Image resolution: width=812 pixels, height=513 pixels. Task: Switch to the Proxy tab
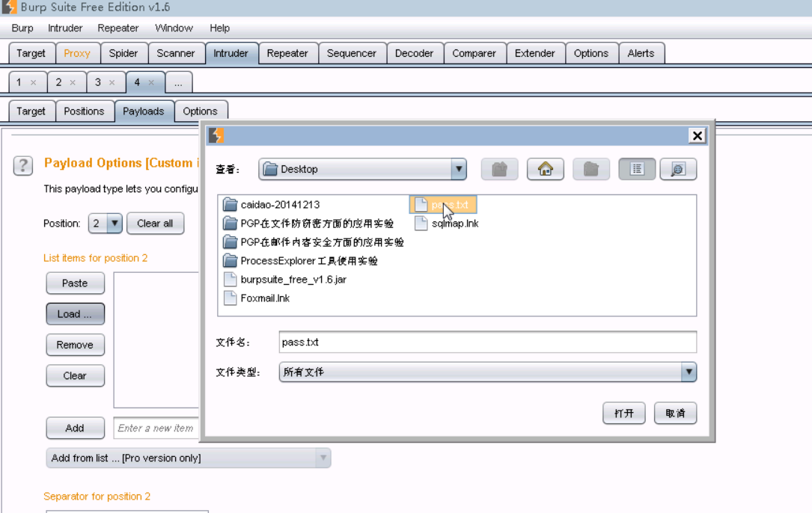pos(77,53)
